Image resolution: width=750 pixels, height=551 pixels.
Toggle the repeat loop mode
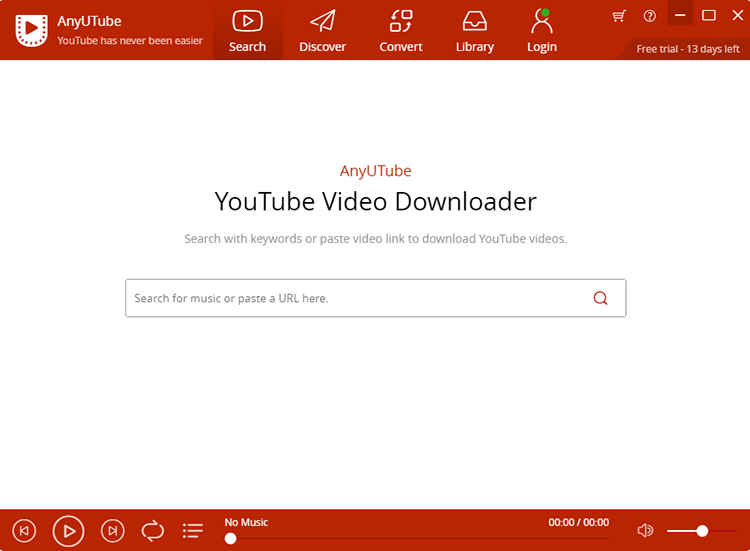point(153,530)
